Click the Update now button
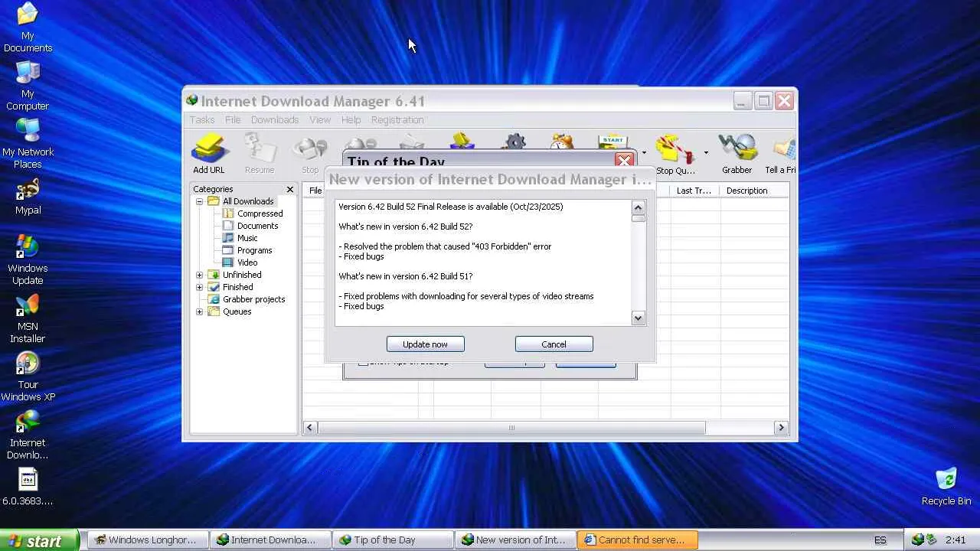980x551 pixels. (426, 344)
